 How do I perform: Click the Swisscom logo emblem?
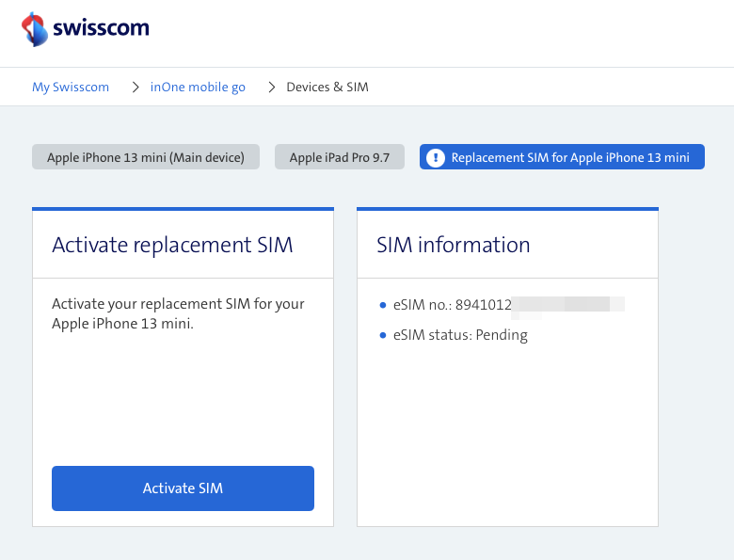pyautogui.click(x=35, y=29)
